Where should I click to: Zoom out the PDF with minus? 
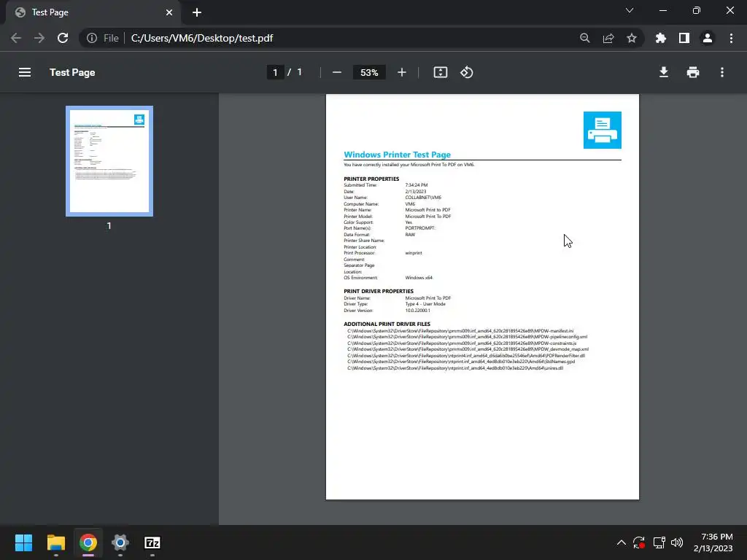(x=337, y=72)
